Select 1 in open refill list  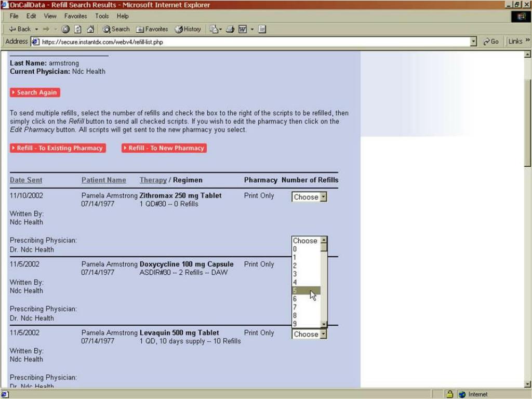coord(306,257)
